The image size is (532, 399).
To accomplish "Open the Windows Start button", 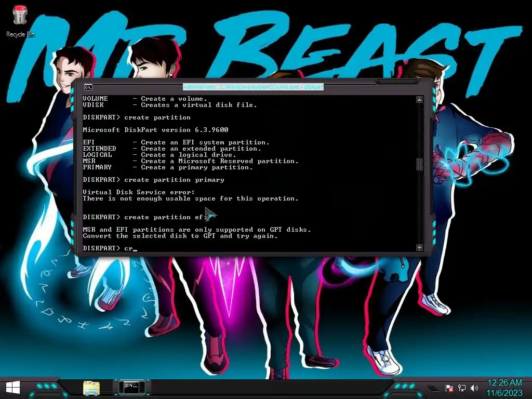I will pos(13,388).
